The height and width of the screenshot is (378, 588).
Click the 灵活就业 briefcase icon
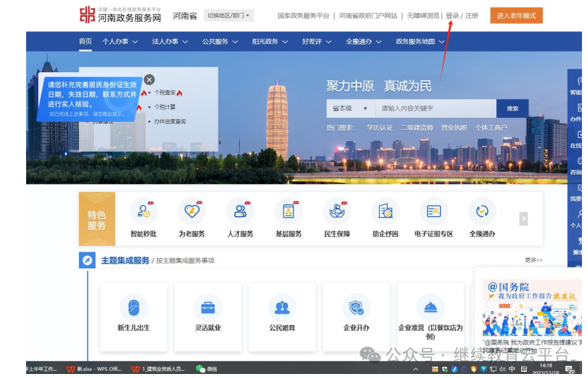208,308
